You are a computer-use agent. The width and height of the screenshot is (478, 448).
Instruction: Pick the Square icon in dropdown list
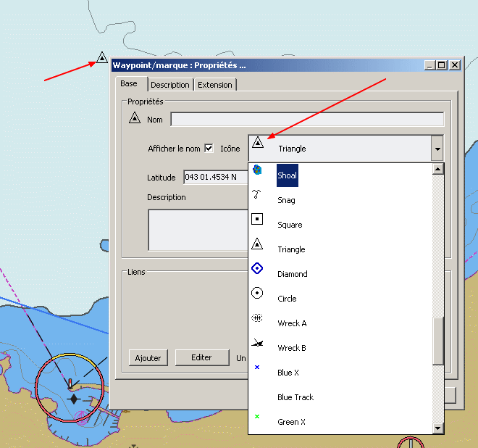[x=257, y=219]
